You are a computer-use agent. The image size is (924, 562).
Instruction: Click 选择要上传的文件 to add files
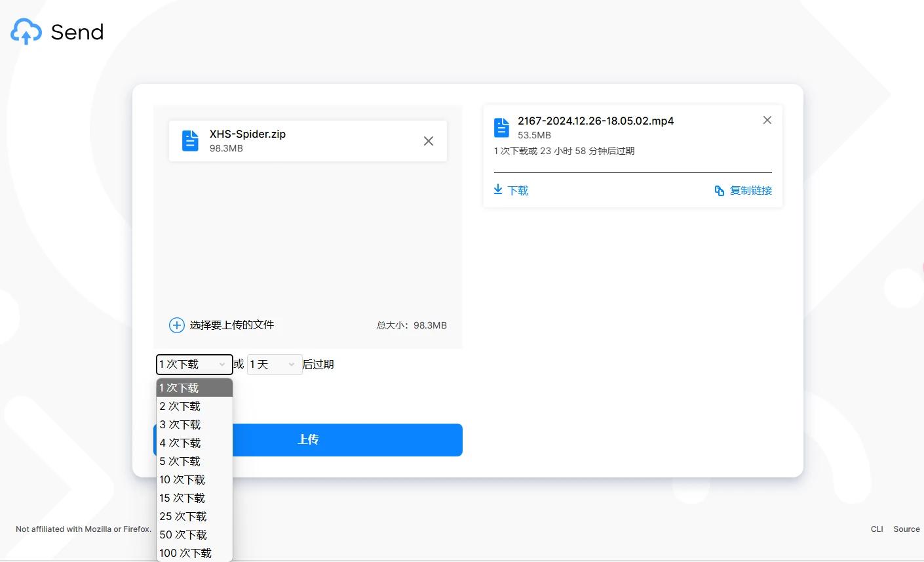[x=231, y=325]
